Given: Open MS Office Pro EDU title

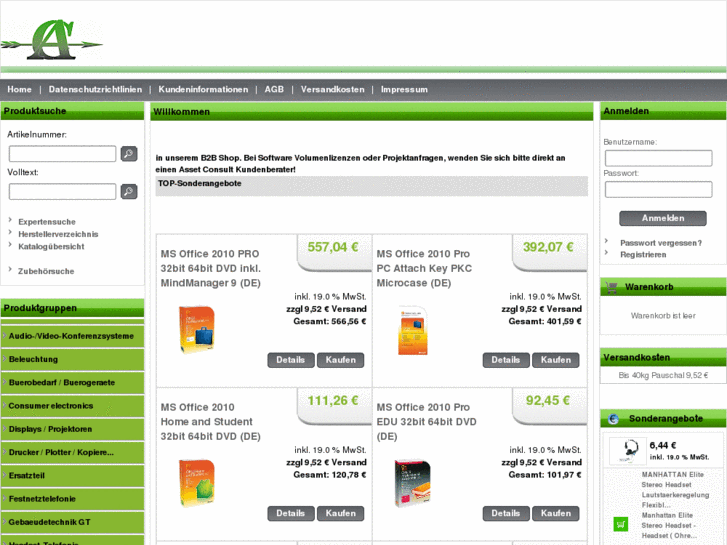Looking at the screenshot, I should pos(427,422).
